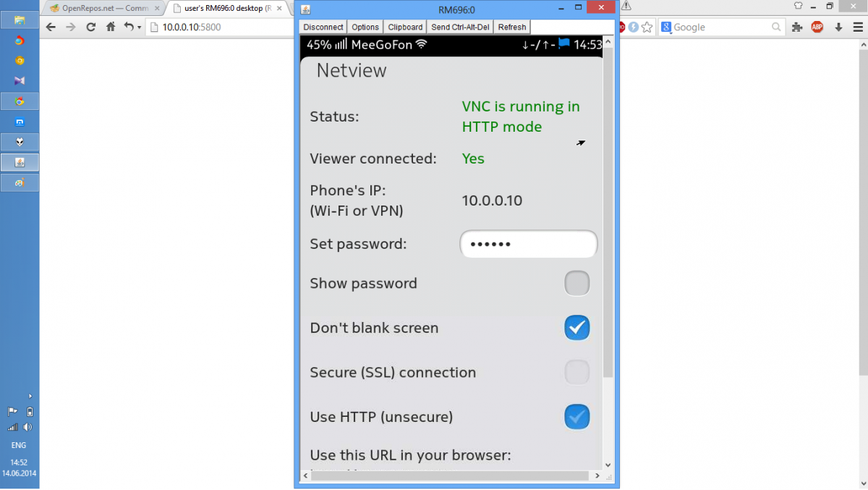Viewport: 868px width, 490px height.
Task: Click the viewer's vertical scrollbar thumb
Action: [608, 217]
